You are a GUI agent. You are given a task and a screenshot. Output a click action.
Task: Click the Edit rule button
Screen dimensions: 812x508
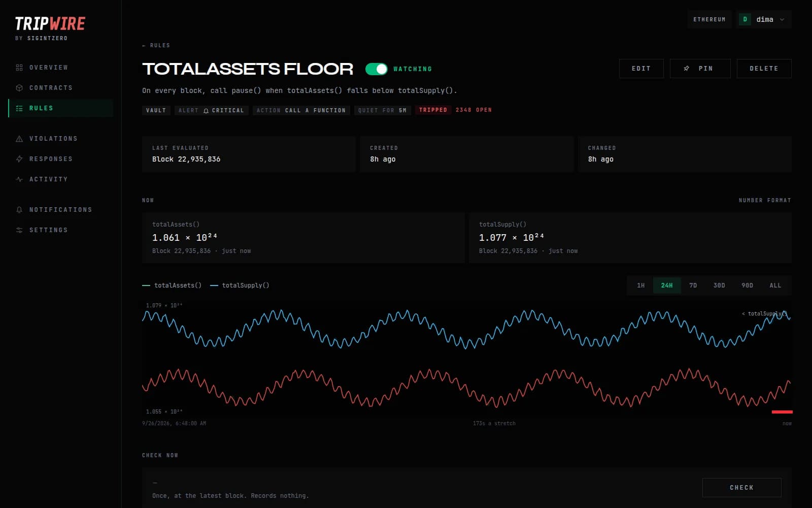[x=641, y=69]
